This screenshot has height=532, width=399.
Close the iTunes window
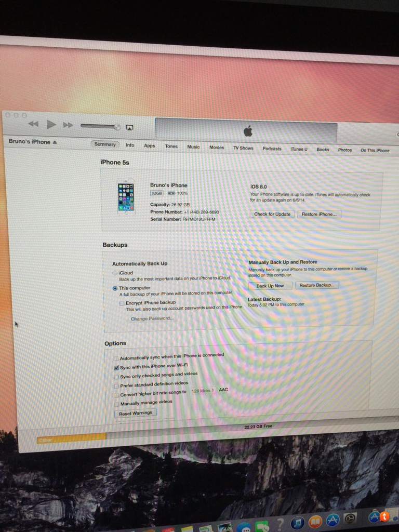point(7,115)
